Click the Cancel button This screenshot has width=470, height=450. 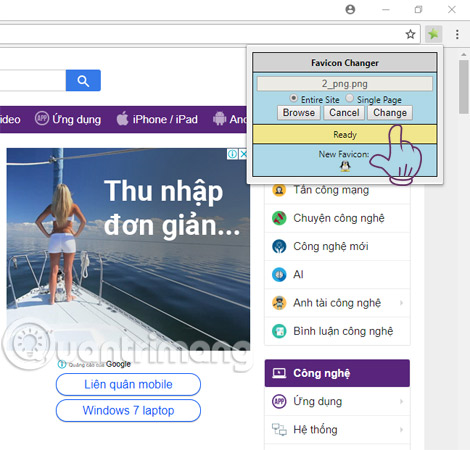[344, 113]
